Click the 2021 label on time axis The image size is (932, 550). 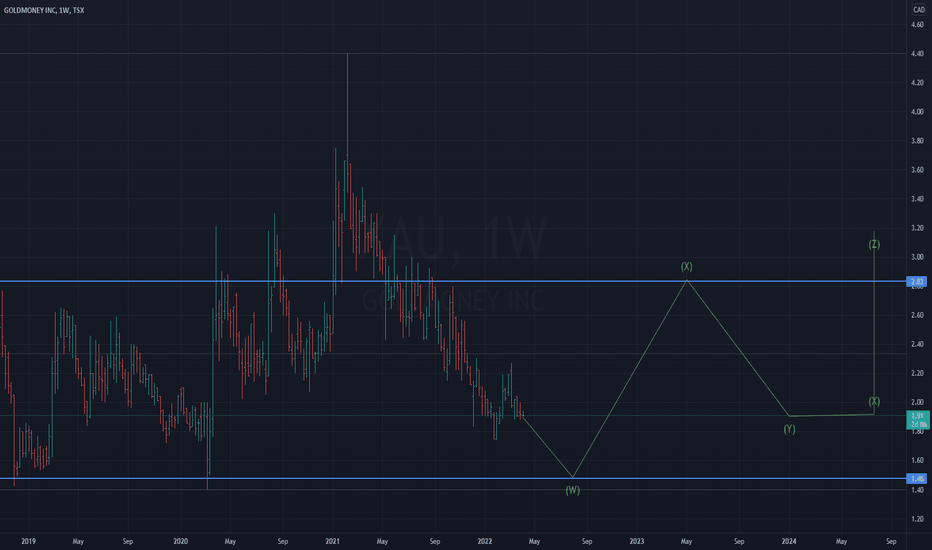pyautogui.click(x=333, y=541)
